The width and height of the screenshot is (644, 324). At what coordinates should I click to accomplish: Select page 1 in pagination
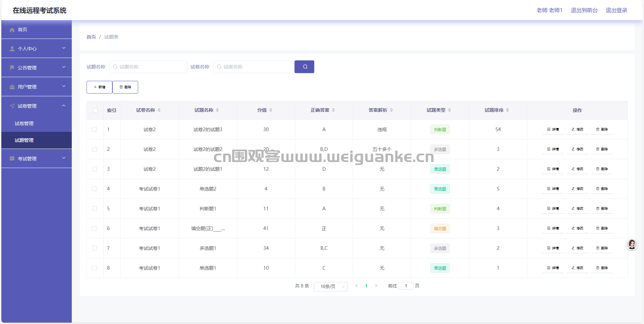tap(366, 286)
